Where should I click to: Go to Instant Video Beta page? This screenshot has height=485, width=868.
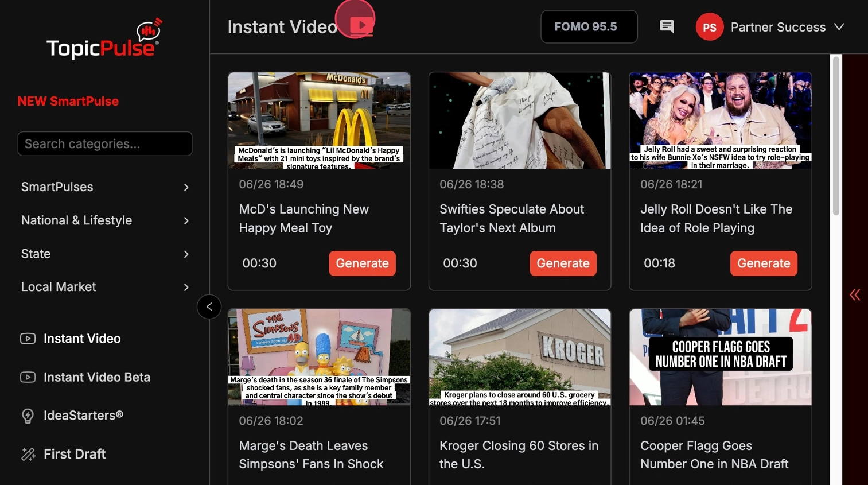pyautogui.click(x=97, y=377)
